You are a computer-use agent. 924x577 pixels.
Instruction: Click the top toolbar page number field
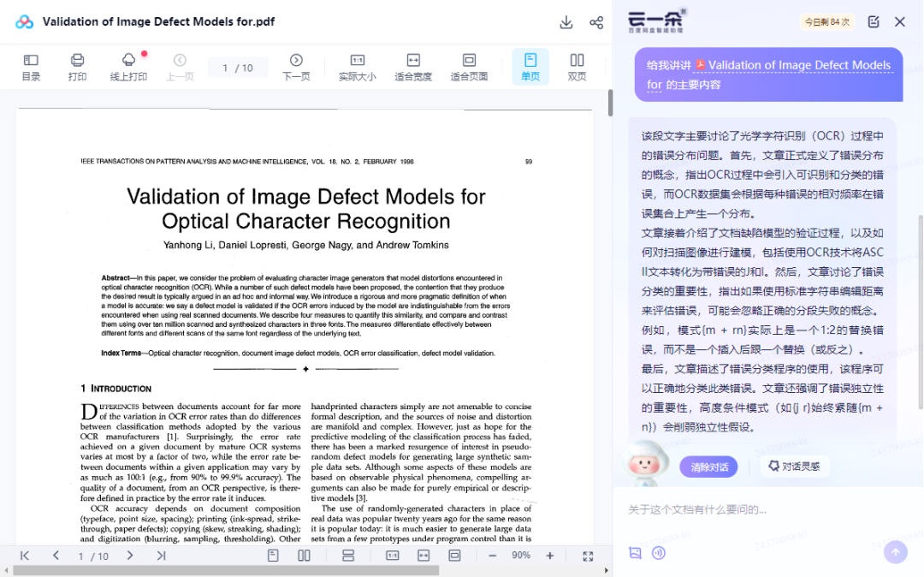pyautogui.click(x=238, y=68)
